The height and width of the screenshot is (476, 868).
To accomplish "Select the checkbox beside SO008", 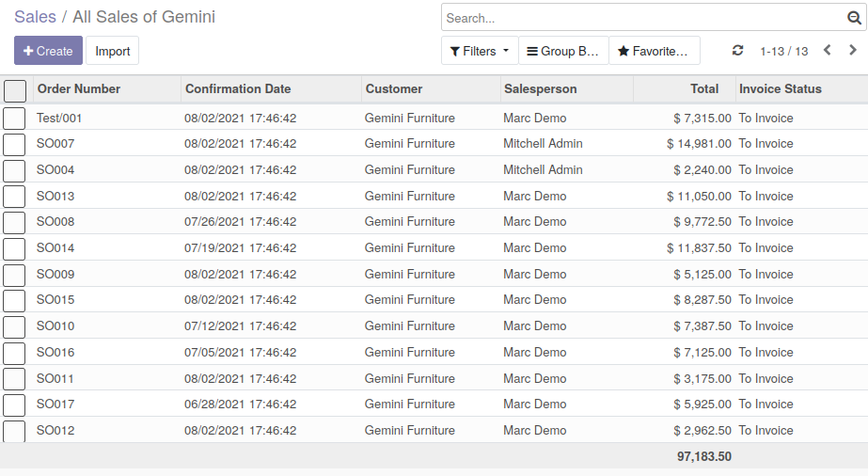I will point(14,223).
